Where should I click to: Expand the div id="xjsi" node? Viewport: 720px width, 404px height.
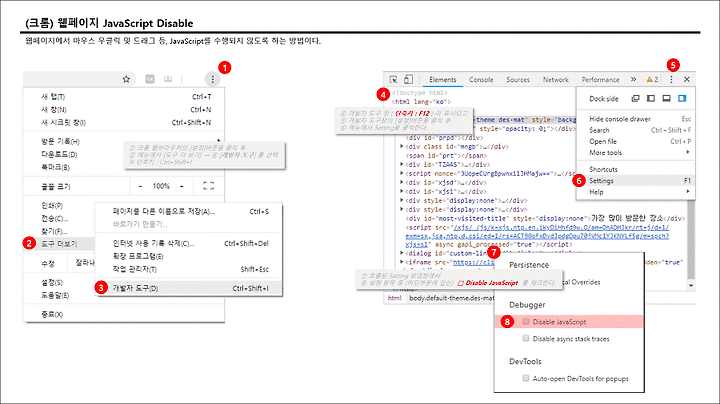(x=402, y=191)
